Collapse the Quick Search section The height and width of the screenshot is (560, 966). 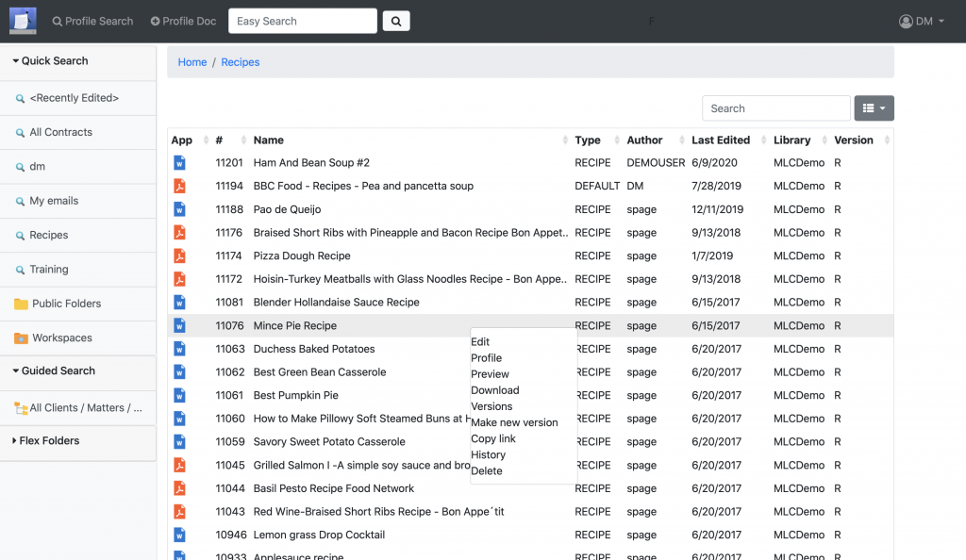(51, 61)
